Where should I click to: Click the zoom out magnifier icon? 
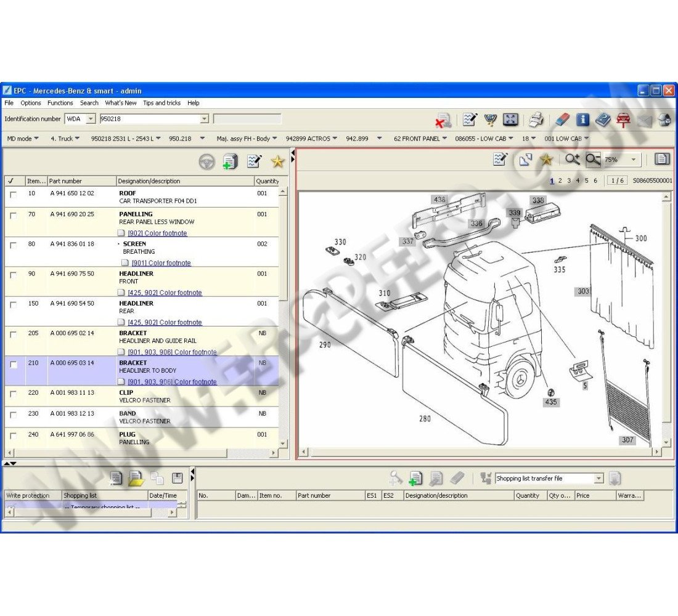593,160
